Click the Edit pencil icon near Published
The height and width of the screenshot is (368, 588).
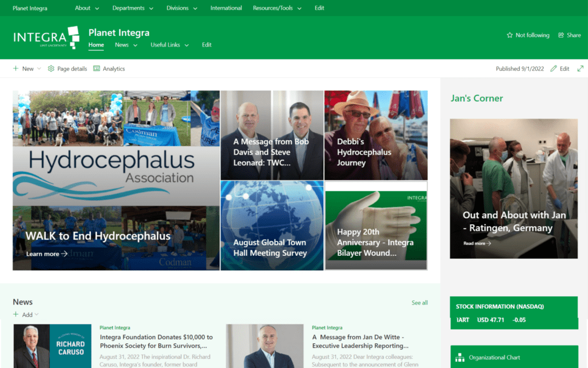coord(554,68)
